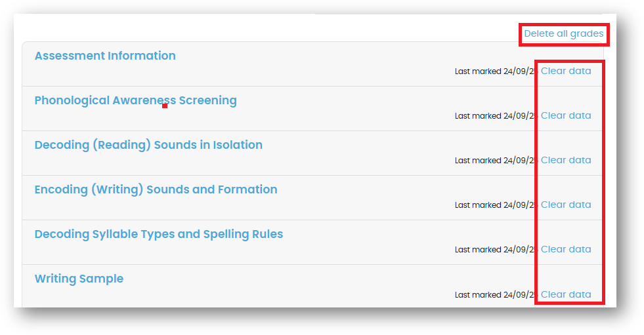Click Last marked date under Decoding Syllable Types
Image resolution: width=644 pixels, height=335 pixels.
[496, 250]
